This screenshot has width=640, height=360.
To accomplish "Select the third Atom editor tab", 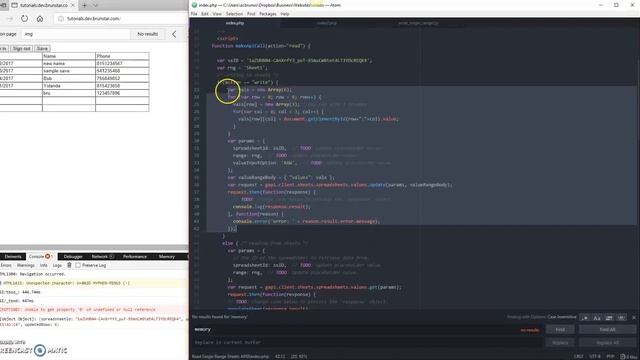I will click(418, 23).
